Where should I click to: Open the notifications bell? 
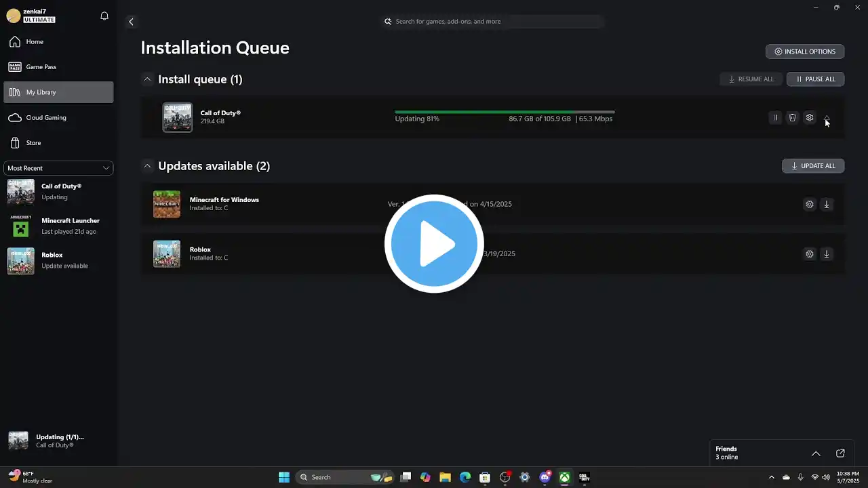104,16
